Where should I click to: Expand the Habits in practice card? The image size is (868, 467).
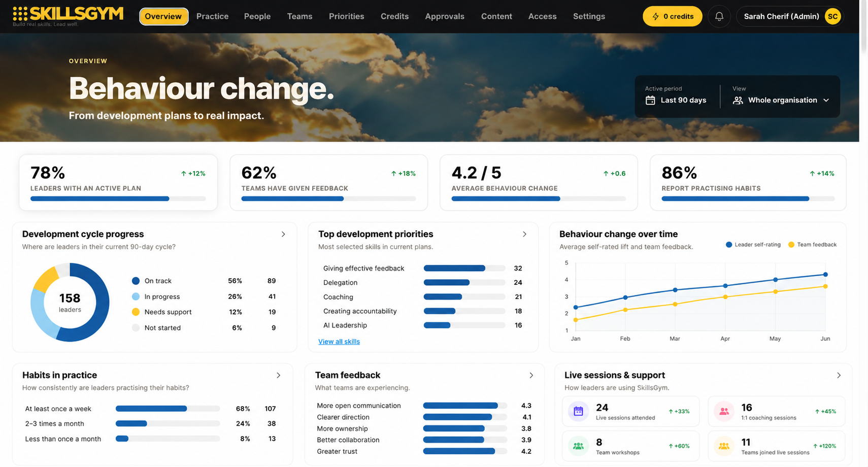pos(278,375)
